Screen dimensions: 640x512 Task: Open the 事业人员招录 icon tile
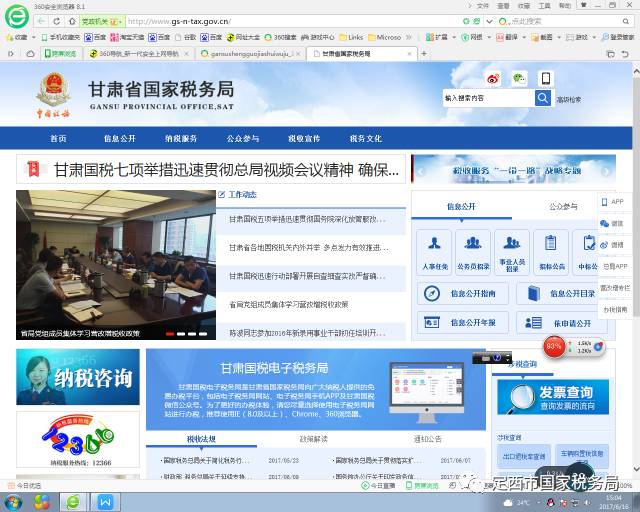(x=512, y=250)
